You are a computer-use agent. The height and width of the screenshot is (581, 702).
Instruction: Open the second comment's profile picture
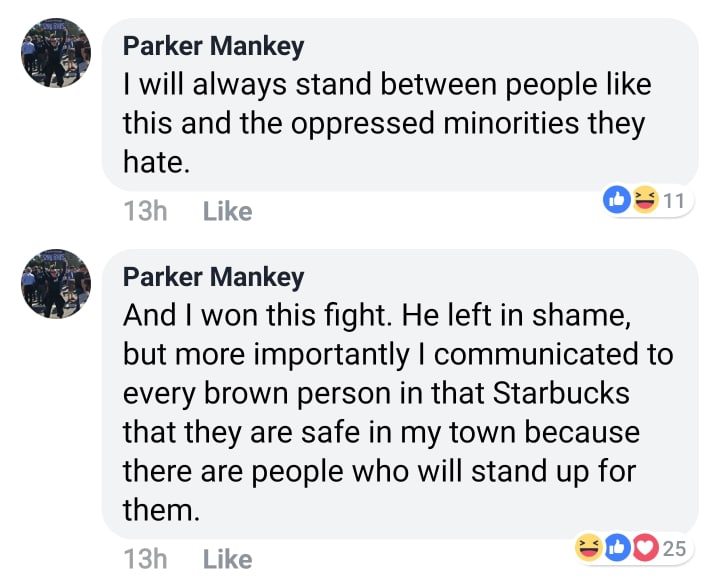(56, 284)
